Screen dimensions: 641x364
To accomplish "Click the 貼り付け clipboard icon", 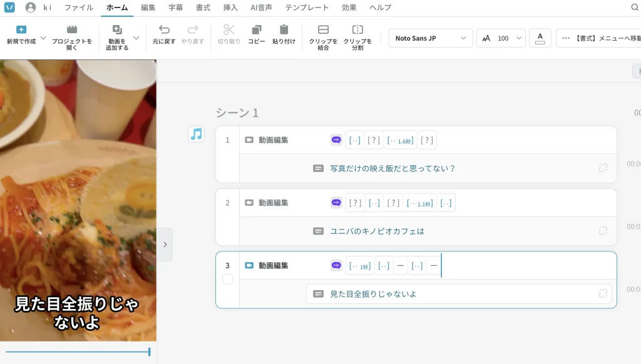I will tap(284, 29).
